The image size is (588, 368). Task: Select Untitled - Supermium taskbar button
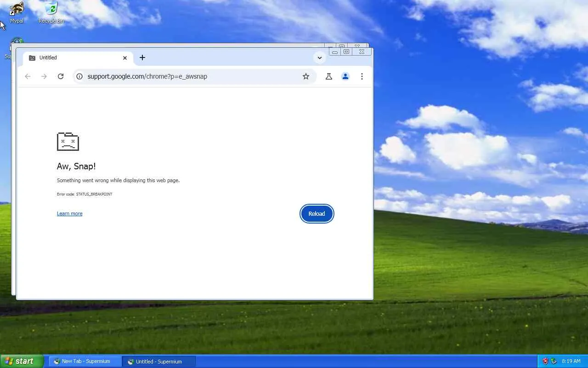pyautogui.click(x=159, y=362)
